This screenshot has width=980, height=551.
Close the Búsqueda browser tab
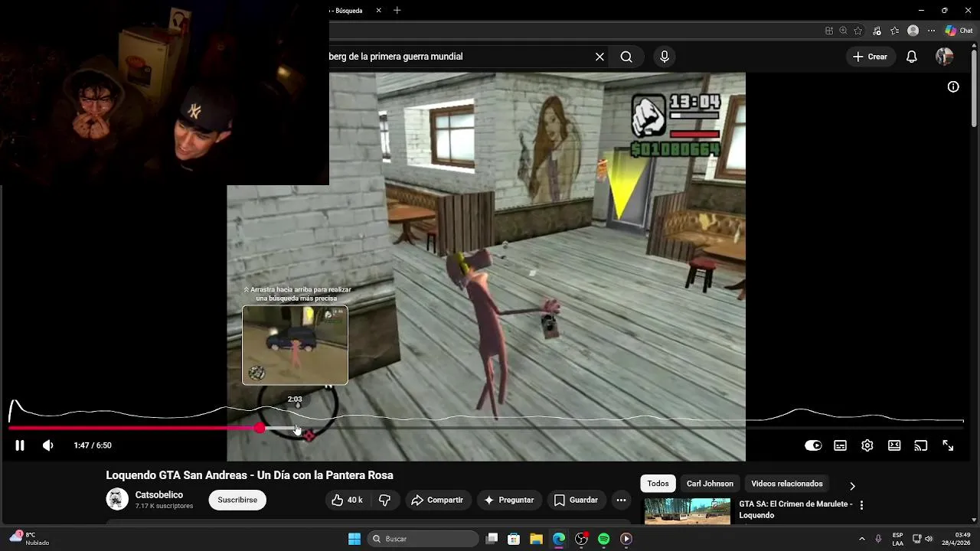[379, 11]
